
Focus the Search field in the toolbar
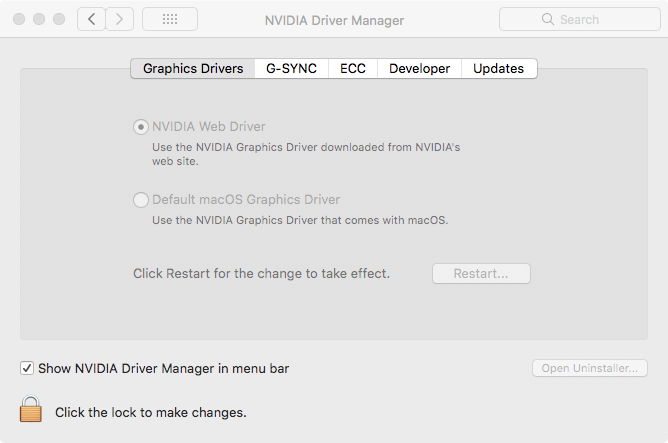575,19
